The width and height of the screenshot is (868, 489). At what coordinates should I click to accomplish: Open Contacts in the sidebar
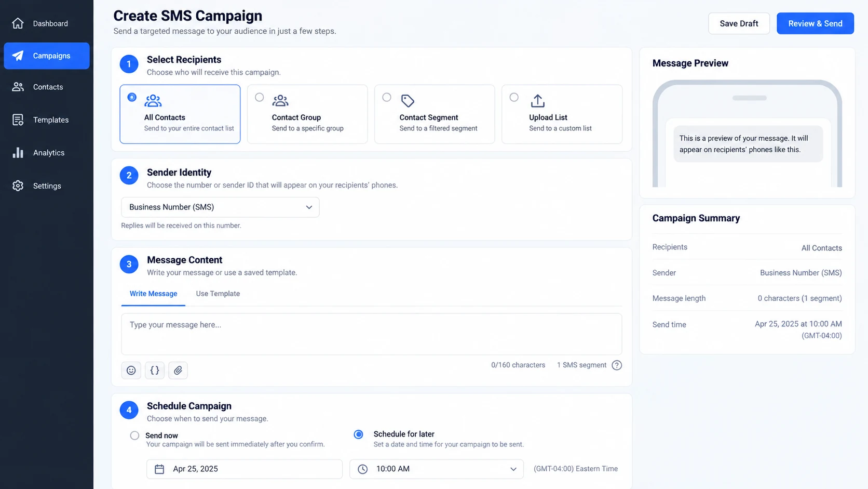pyautogui.click(x=47, y=87)
